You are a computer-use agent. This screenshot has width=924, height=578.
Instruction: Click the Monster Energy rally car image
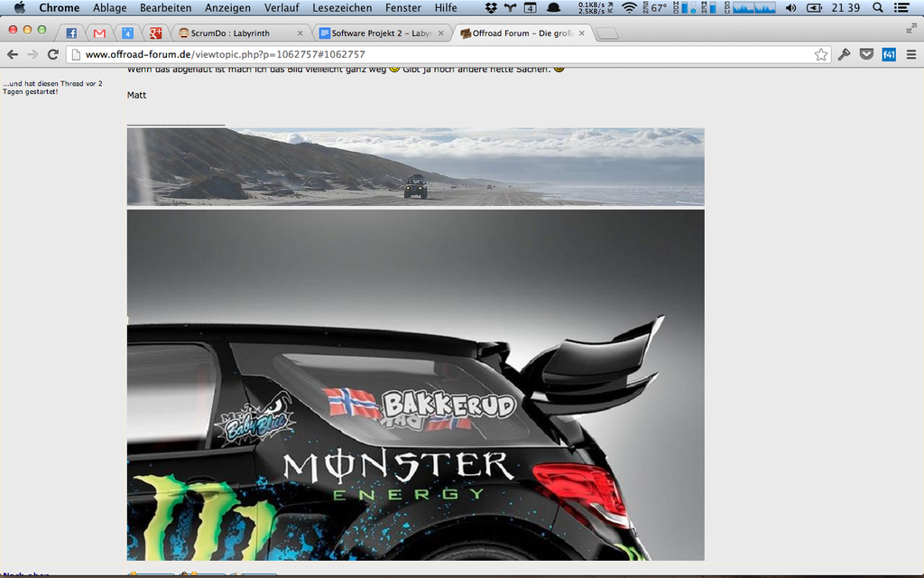[x=415, y=385]
